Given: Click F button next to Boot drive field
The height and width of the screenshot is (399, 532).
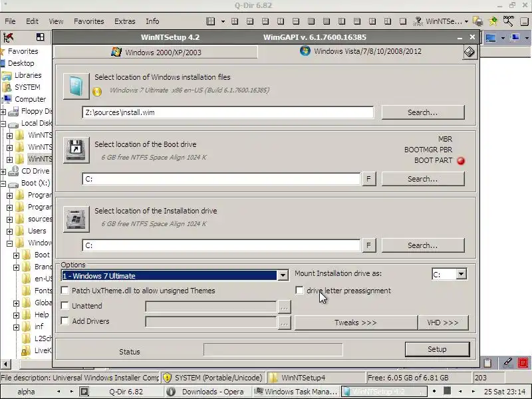Looking at the screenshot, I should click(x=369, y=179).
